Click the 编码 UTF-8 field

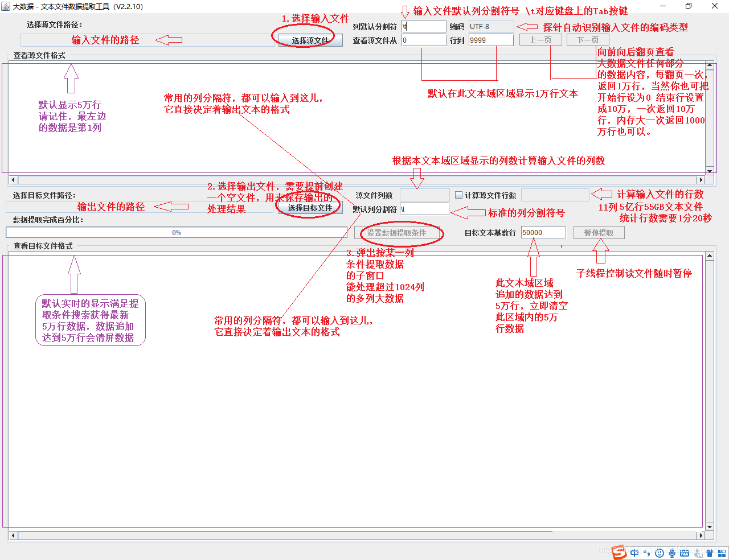coord(491,26)
